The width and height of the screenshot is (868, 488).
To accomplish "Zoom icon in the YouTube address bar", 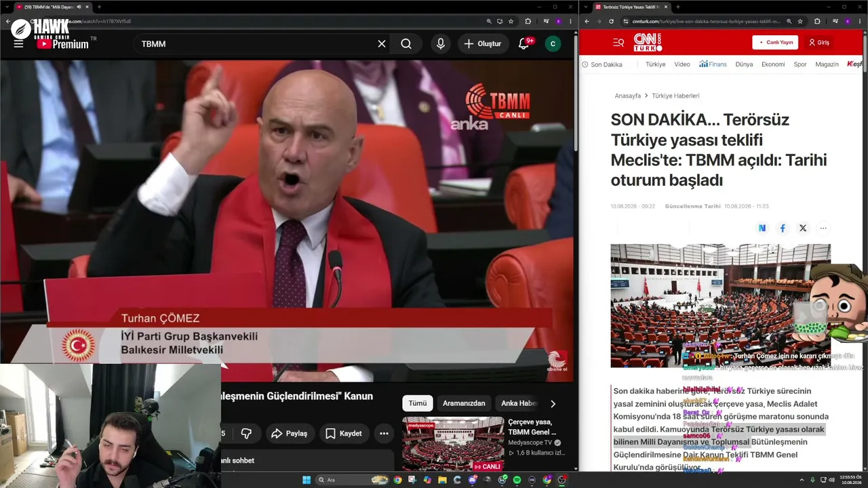I will tap(489, 22).
